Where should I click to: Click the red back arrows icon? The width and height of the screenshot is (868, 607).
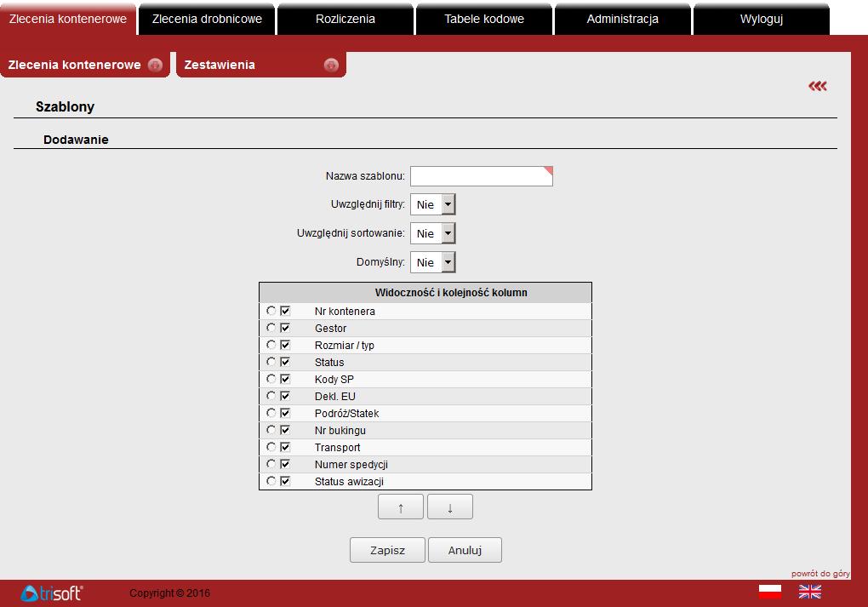pyautogui.click(x=818, y=86)
